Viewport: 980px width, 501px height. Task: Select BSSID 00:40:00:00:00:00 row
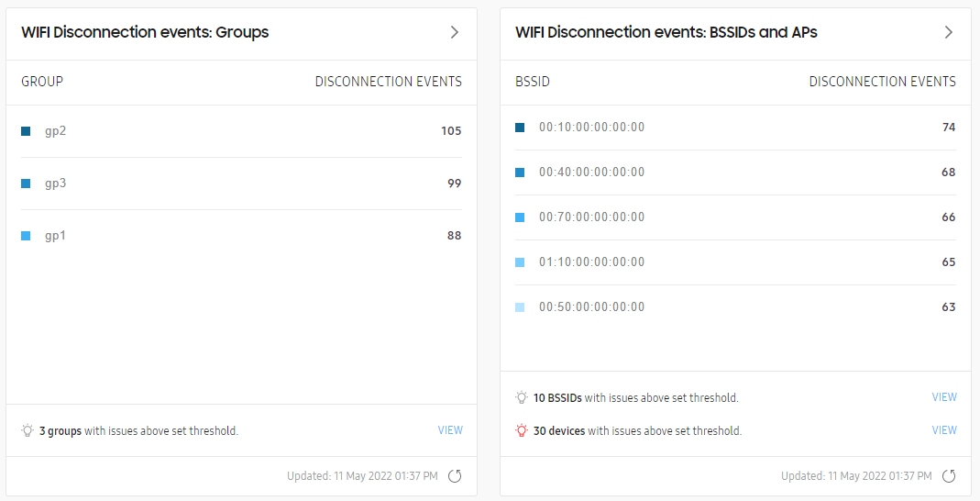[x=735, y=172]
